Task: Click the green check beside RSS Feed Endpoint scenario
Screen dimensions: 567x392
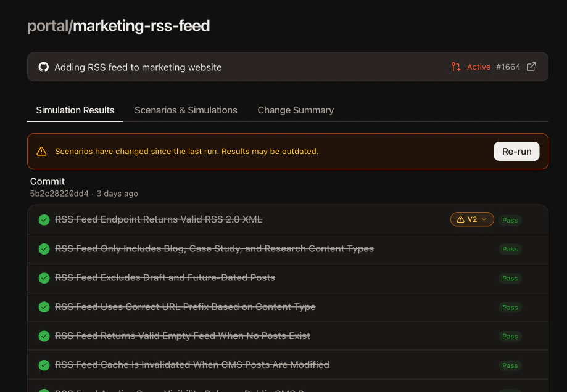Action: pyautogui.click(x=44, y=219)
